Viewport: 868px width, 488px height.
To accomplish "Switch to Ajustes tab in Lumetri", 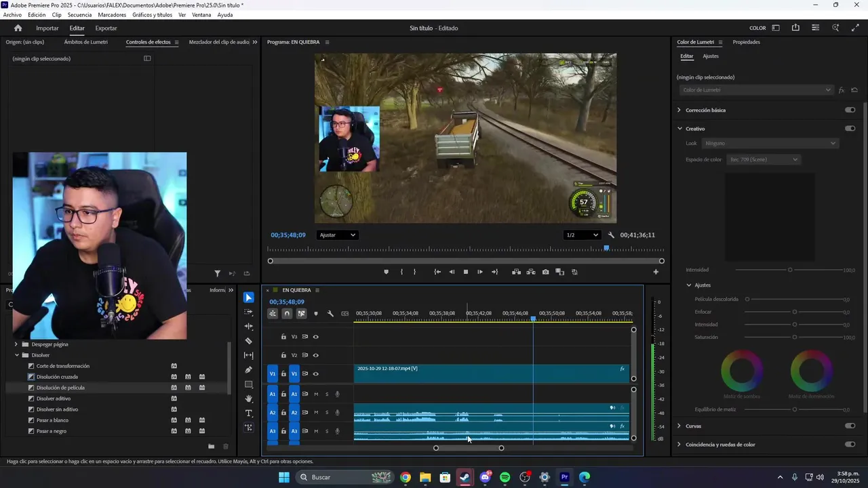I will coord(711,56).
